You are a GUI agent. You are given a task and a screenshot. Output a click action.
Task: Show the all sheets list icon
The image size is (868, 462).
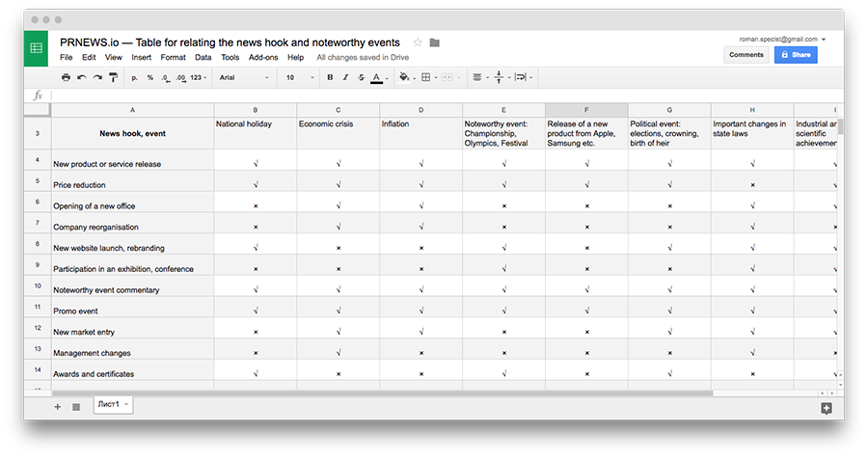click(x=76, y=407)
